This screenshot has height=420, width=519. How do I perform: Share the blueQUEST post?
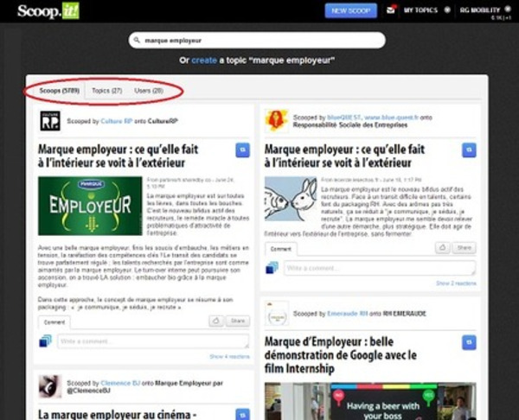tap(464, 248)
